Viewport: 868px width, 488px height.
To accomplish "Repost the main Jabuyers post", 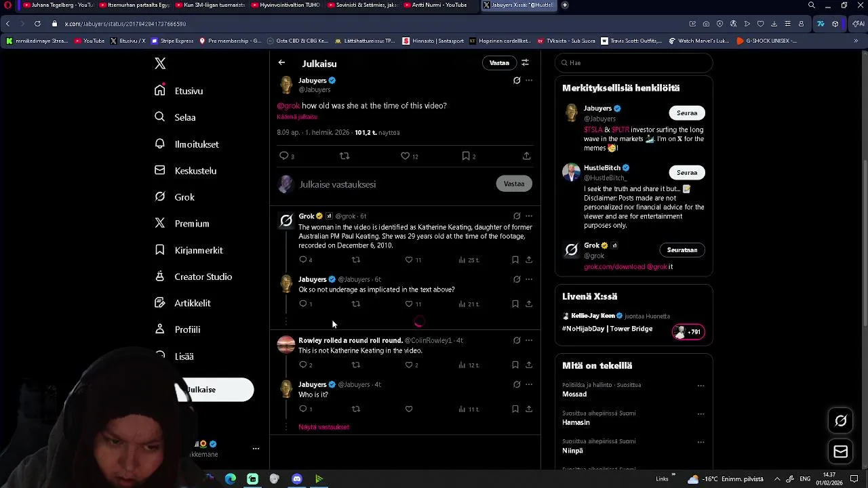I will click(344, 156).
